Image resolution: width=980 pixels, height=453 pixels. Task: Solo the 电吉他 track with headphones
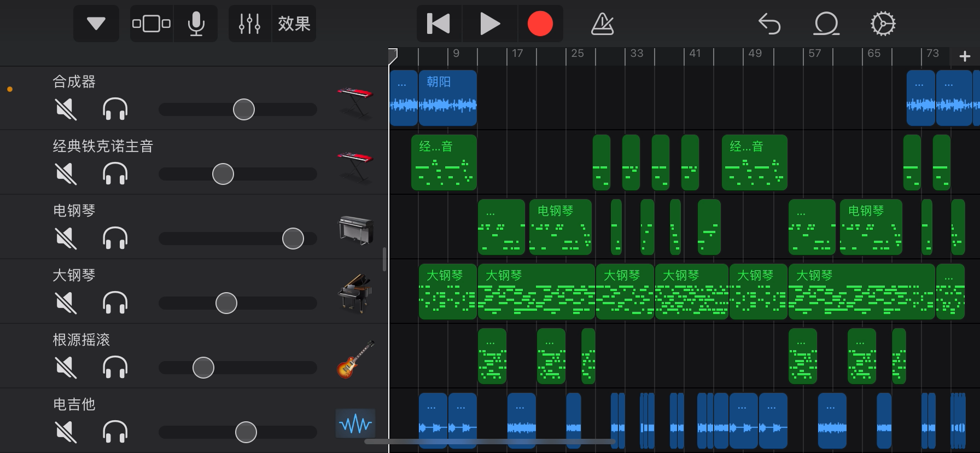[115, 432]
